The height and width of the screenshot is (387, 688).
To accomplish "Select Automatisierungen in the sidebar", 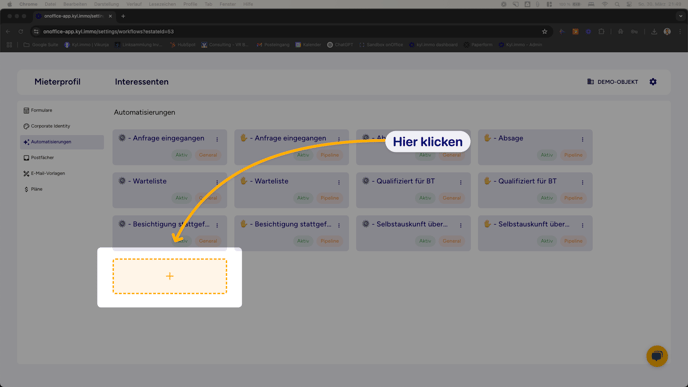I will pos(62,142).
